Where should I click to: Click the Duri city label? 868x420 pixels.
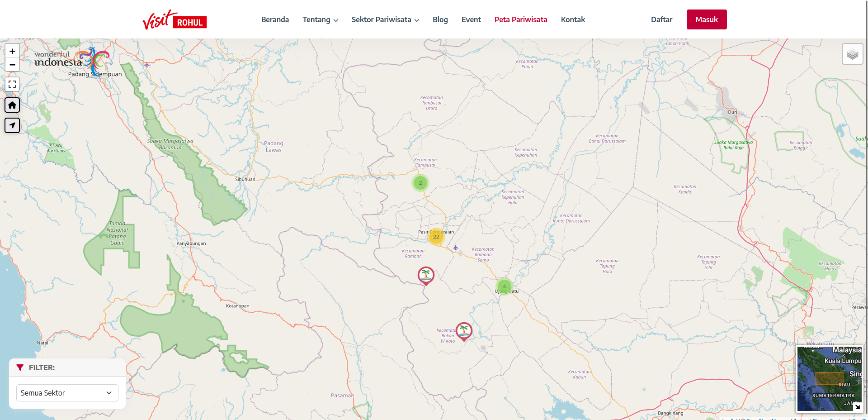(x=732, y=112)
